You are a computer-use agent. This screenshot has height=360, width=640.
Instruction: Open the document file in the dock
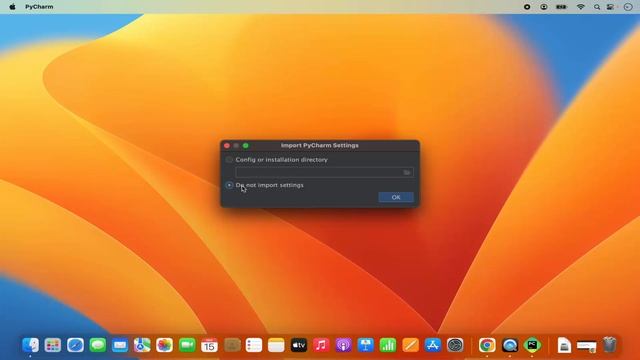[564, 345]
